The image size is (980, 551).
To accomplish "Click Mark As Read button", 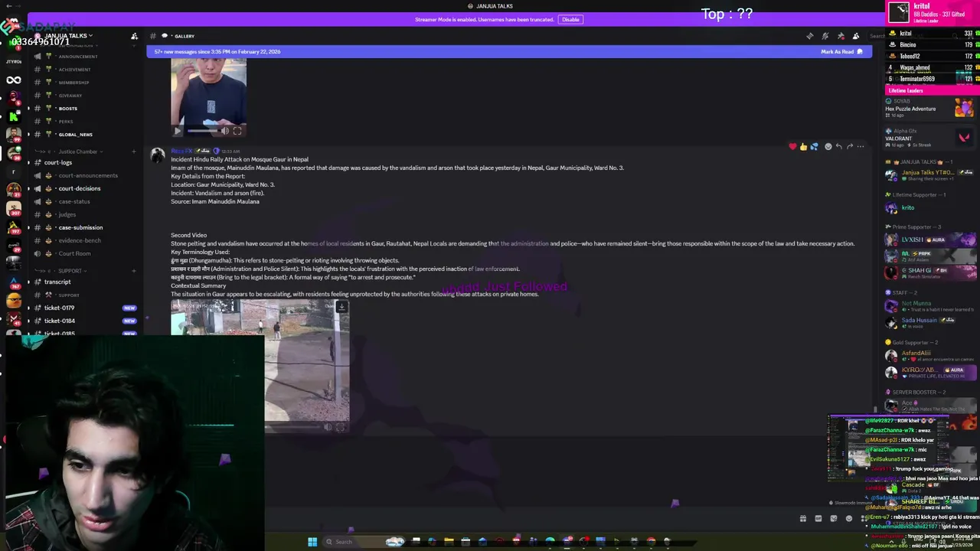I will pyautogui.click(x=841, y=51).
